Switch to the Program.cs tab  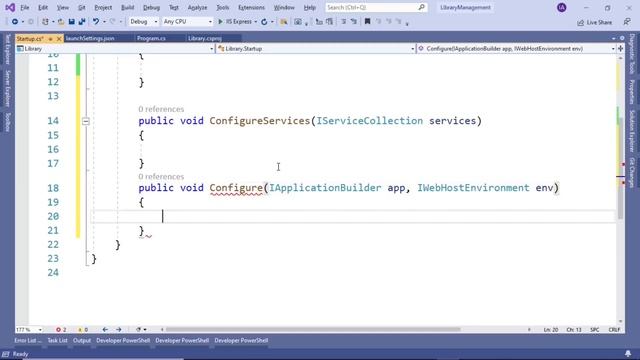(x=151, y=38)
